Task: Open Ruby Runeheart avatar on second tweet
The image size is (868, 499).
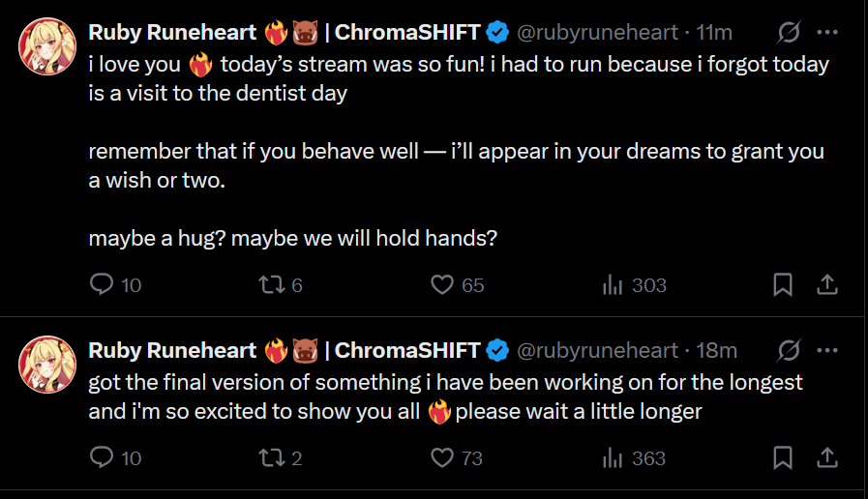Action: pos(47,365)
